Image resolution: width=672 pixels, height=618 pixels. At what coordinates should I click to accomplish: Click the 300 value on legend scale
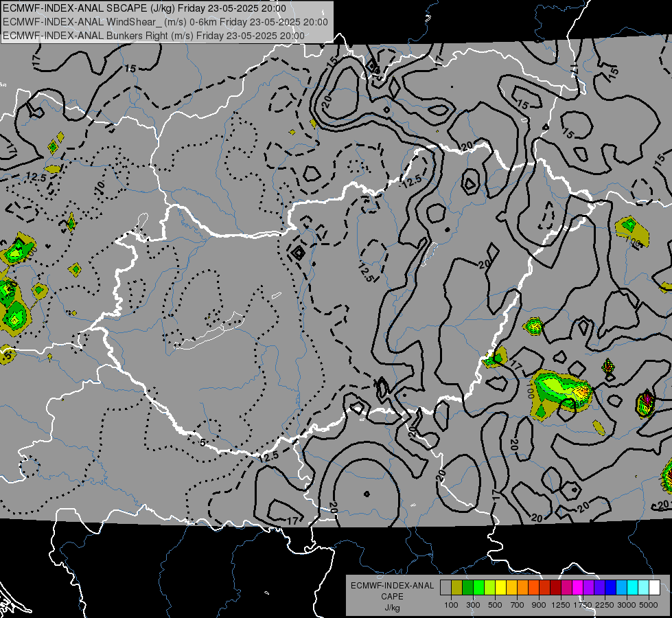pyautogui.click(x=473, y=605)
